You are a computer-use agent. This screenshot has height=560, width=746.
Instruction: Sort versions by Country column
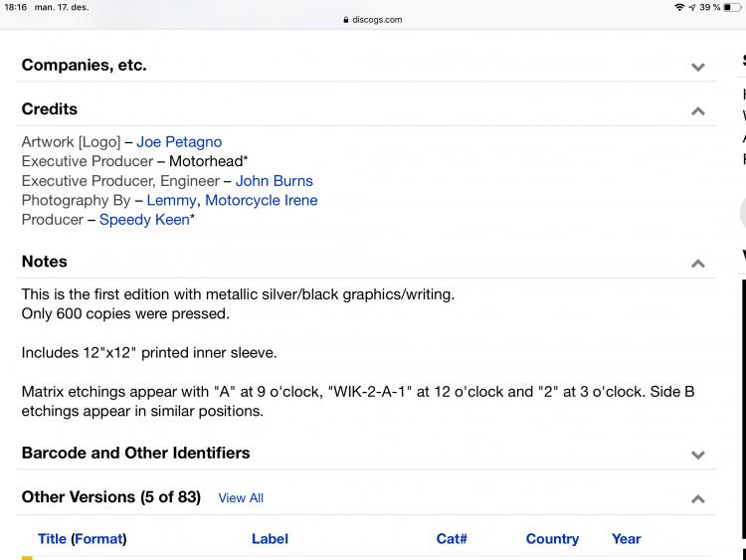click(x=552, y=539)
